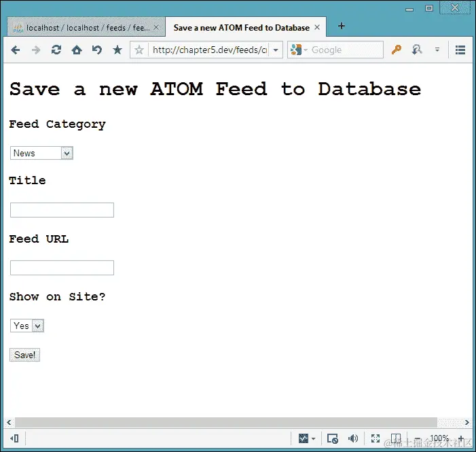Click the page tiling split icon
The height and width of the screenshot is (452, 476).
coord(396,438)
